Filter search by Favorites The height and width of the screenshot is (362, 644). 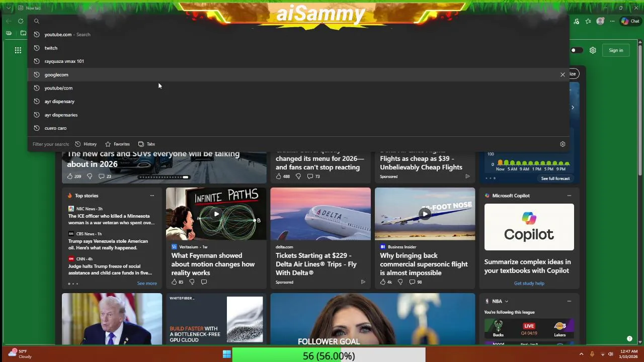click(117, 144)
